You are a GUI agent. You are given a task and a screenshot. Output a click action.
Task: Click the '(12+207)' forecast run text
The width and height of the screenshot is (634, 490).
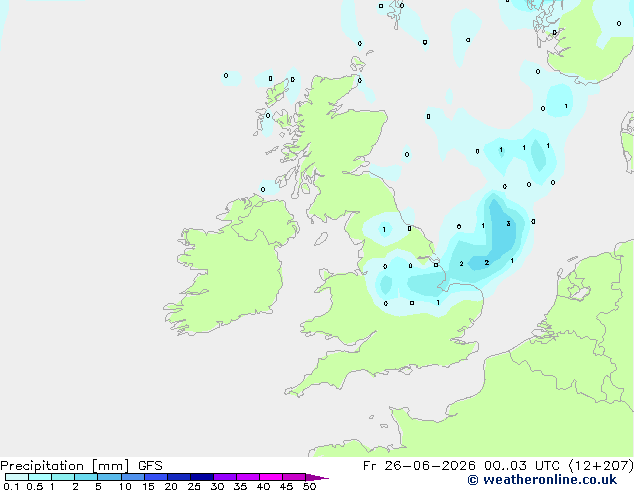coord(601,466)
